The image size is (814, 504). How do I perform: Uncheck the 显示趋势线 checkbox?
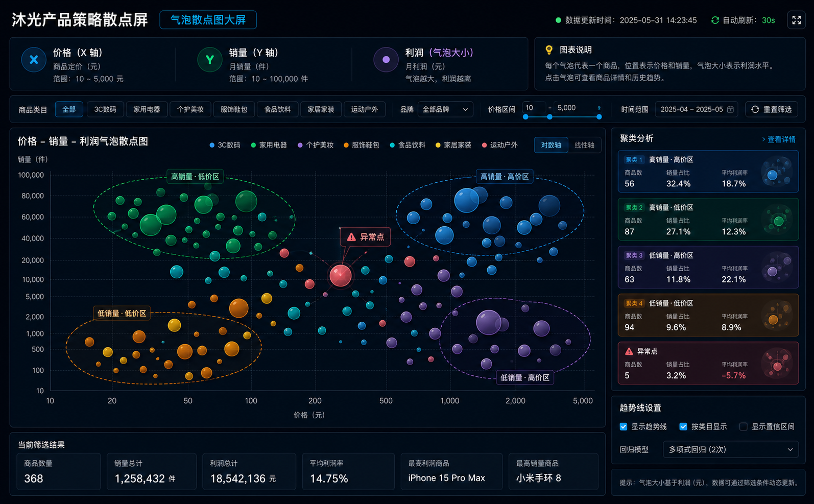[624, 426]
